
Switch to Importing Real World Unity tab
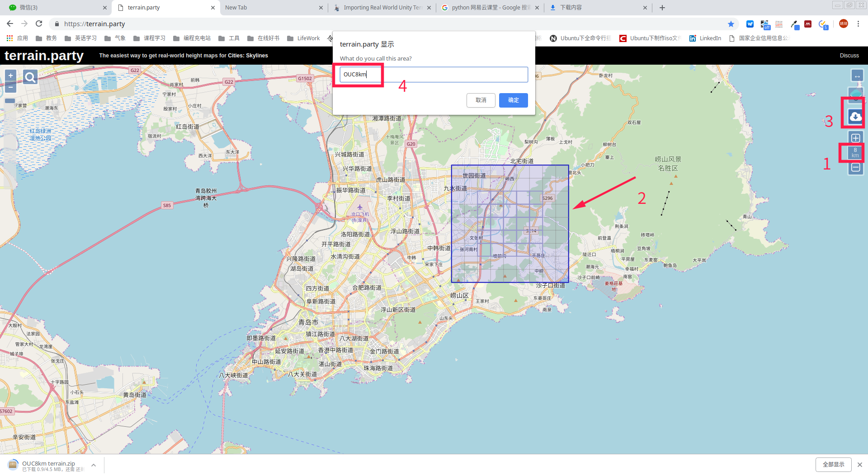(x=382, y=8)
